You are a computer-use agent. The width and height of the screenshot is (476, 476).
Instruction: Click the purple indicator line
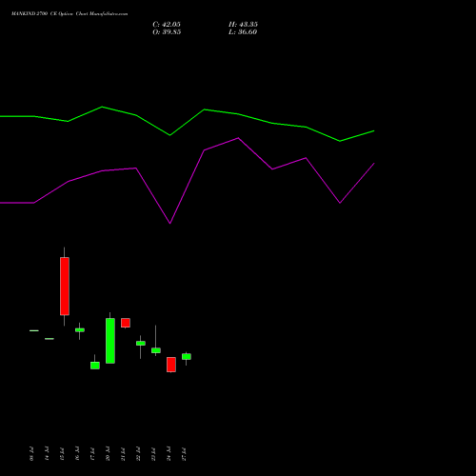[x=205, y=150]
